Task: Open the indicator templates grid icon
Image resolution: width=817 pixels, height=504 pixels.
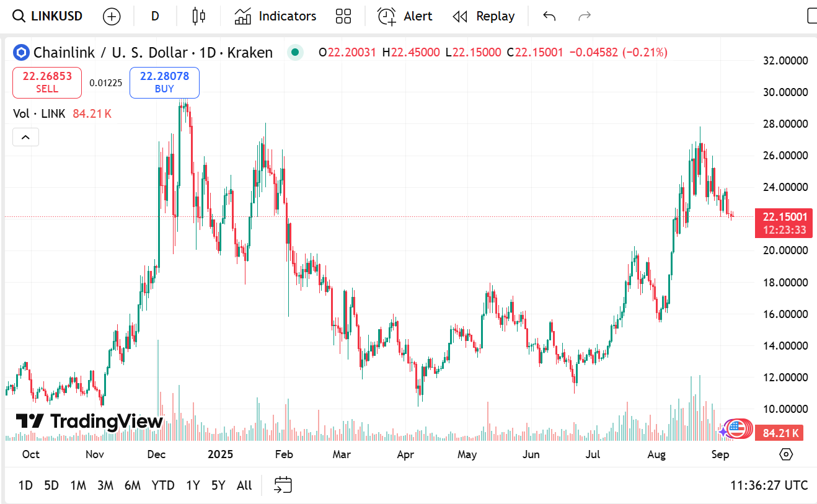Action: coord(343,16)
